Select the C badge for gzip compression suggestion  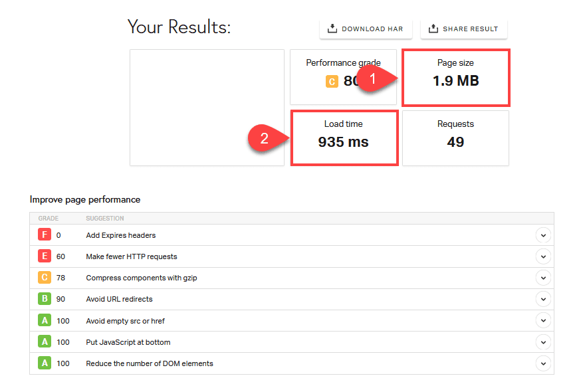point(45,278)
